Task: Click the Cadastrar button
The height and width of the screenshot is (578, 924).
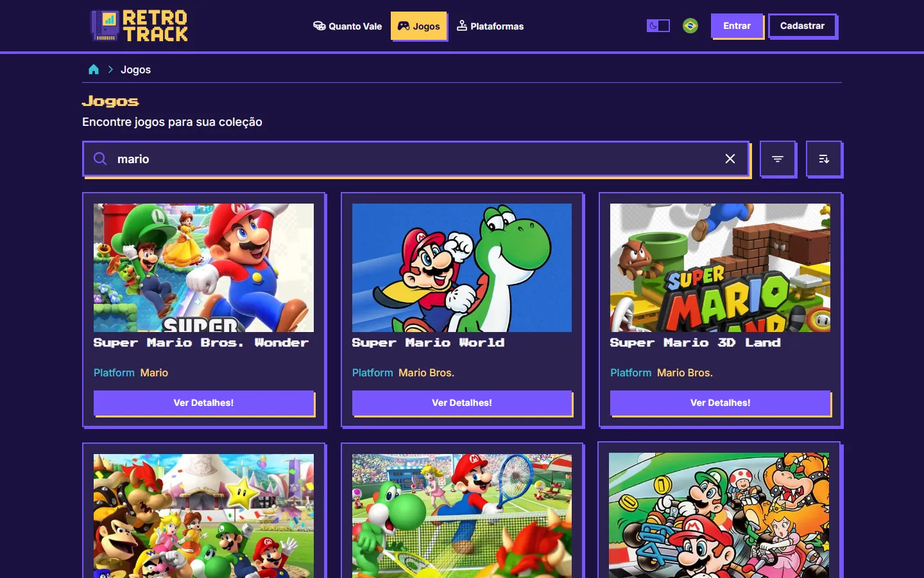Action: [x=803, y=26]
